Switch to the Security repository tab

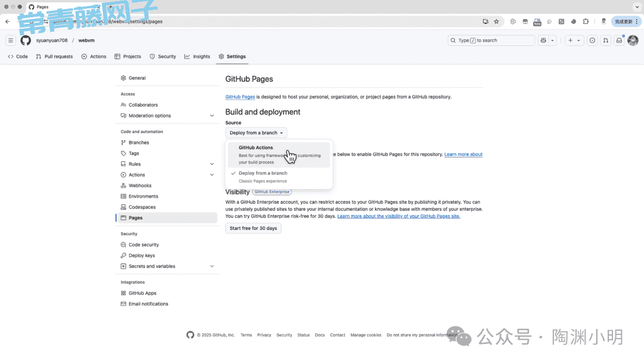[163, 57]
